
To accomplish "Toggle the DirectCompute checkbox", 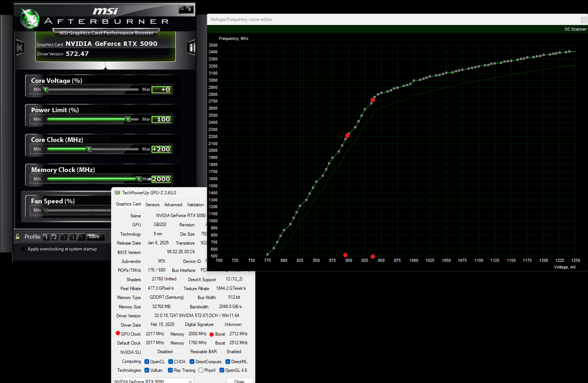I will click(192, 361).
